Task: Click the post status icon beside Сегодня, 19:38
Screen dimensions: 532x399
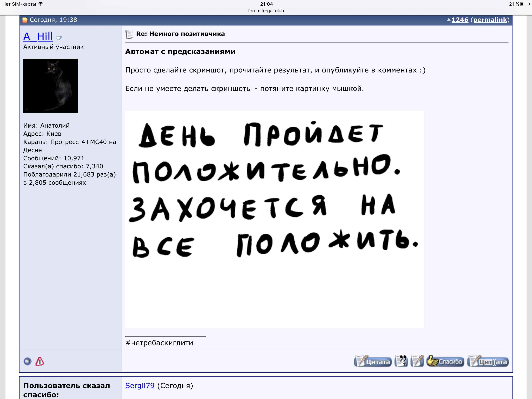Action: pos(25,20)
